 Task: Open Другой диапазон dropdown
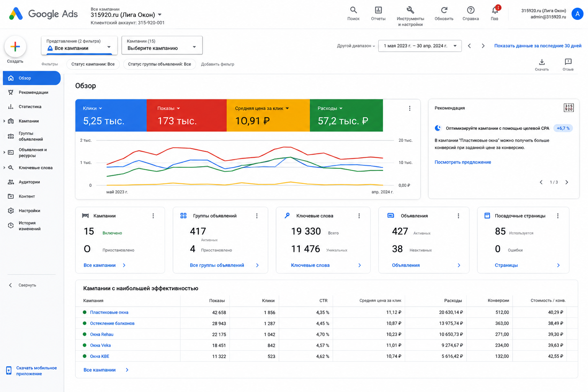coord(356,46)
